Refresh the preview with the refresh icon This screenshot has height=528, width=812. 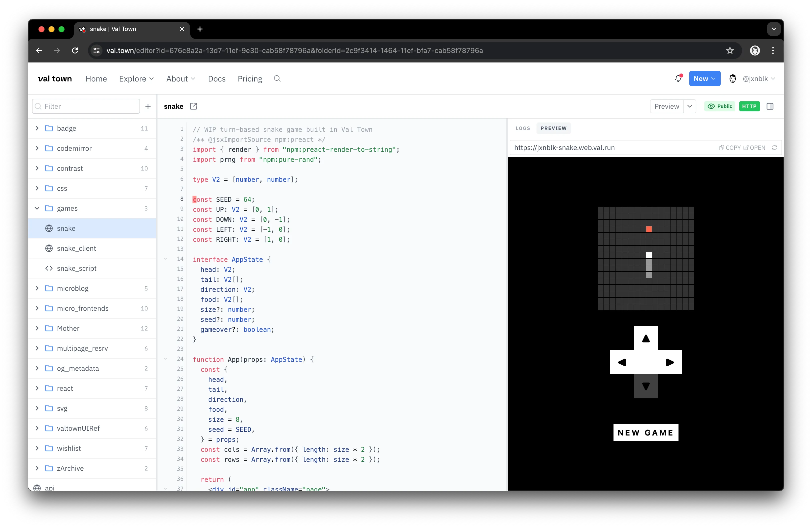[x=775, y=147]
